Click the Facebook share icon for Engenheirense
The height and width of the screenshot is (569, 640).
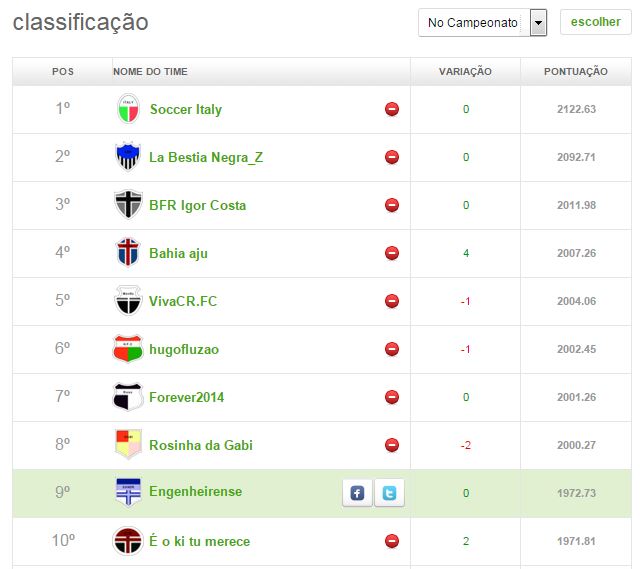(357, 493)
